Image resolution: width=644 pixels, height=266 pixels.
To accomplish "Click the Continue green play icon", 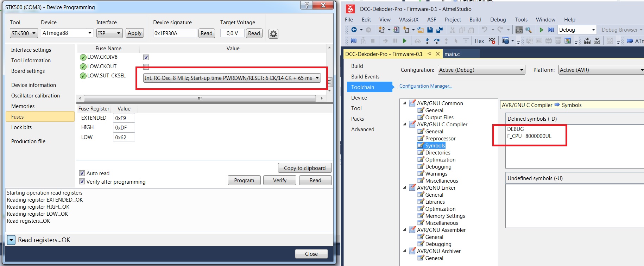I will click(x=405, y=41).
